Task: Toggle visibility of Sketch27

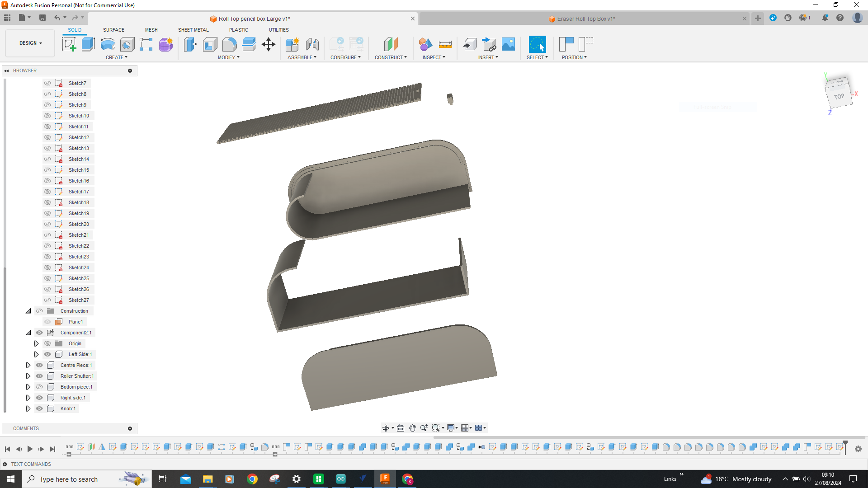Action: tap(47, 300)
